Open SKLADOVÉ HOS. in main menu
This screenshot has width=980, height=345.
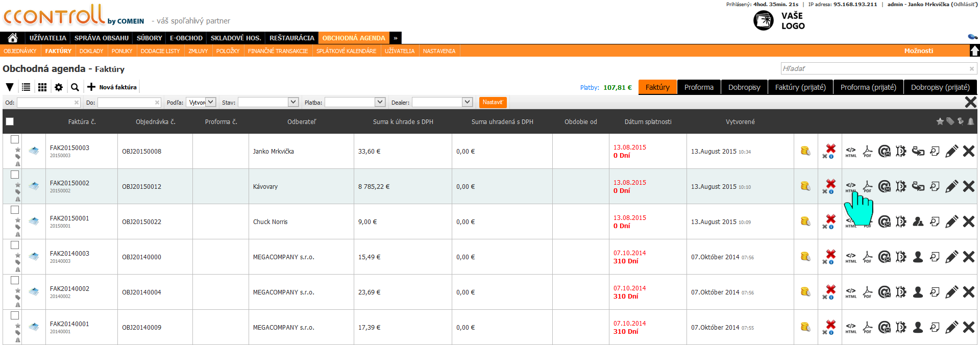pyautogui.click(x=236, y=38)
